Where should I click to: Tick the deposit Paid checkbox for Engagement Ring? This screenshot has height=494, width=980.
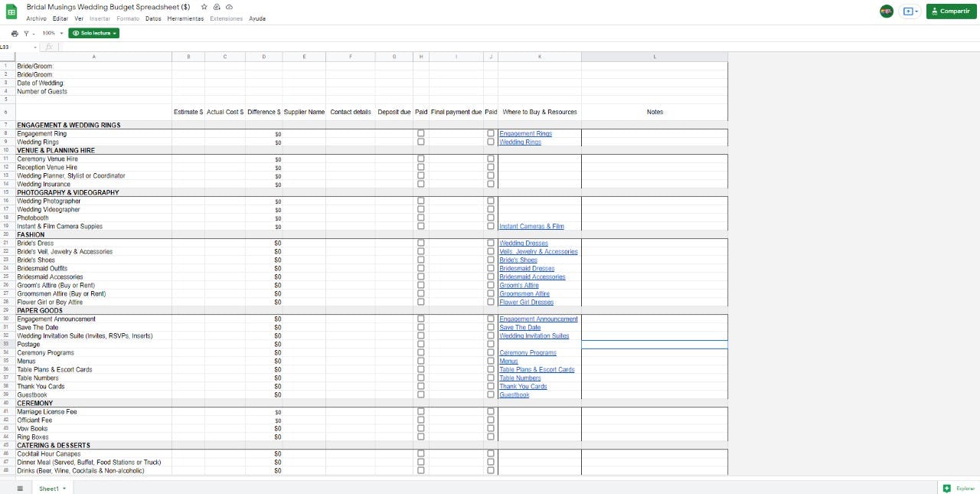420,133
